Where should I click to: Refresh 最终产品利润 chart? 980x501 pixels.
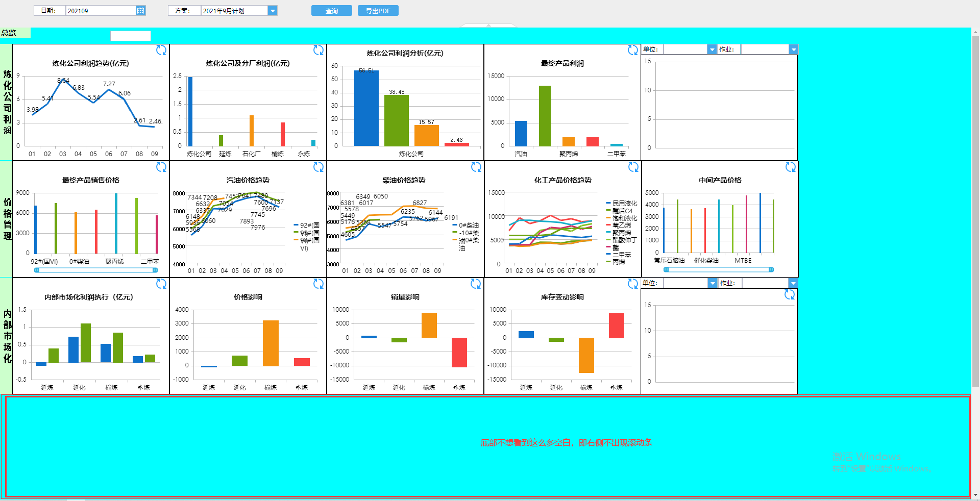tap(633, 50)
